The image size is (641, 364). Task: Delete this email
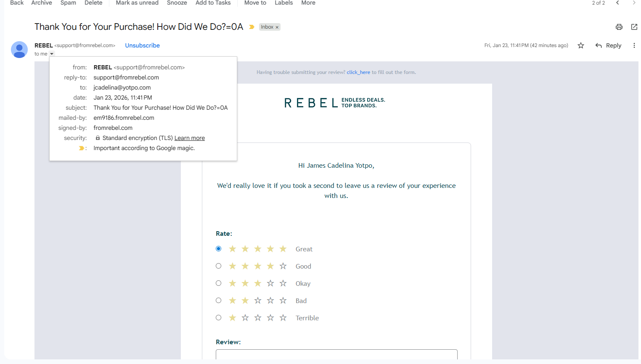pos(93,3)
